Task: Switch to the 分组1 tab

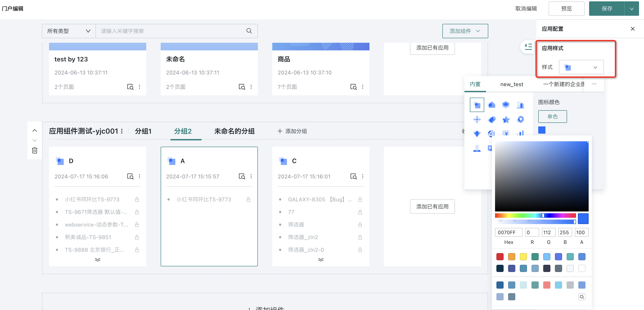Action: click(143, 131)
